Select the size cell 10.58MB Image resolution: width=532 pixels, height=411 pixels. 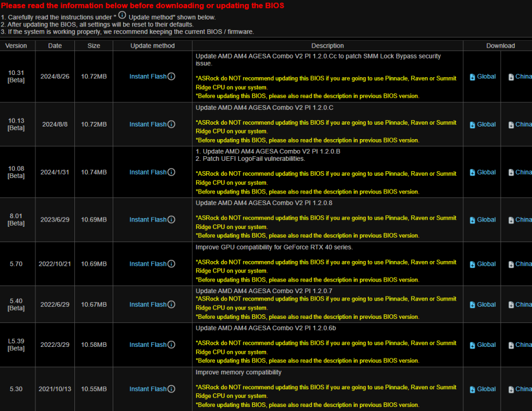94,345
